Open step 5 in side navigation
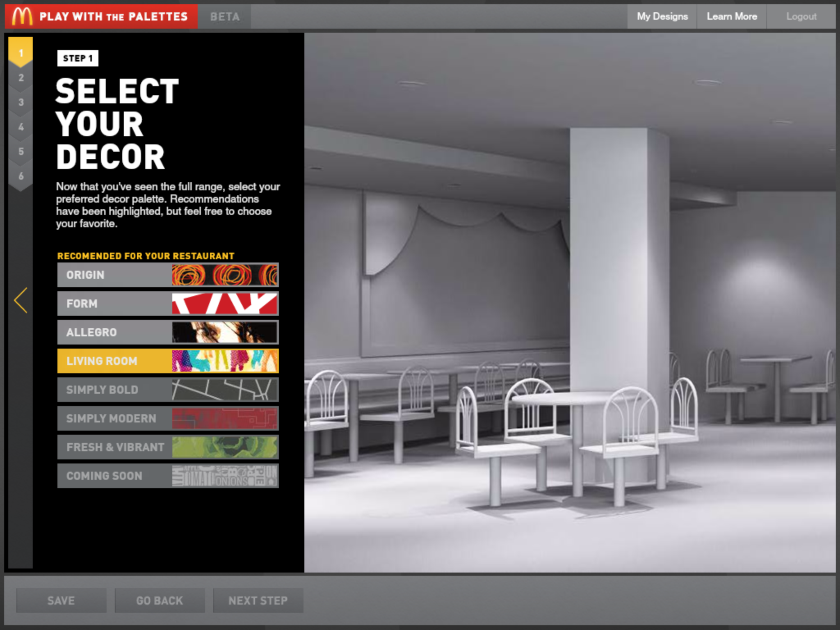 (21, 152)
